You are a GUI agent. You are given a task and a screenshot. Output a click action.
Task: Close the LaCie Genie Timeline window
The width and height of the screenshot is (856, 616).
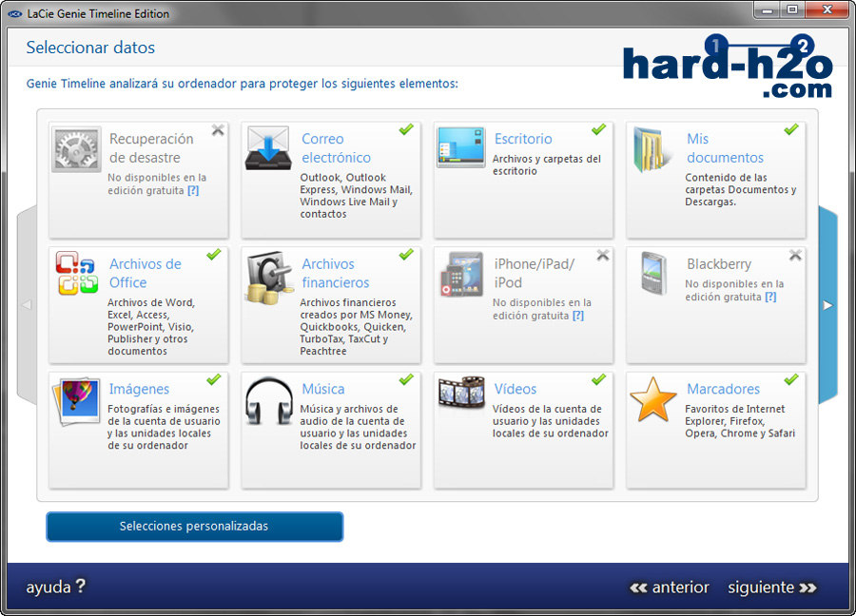coord(827,10)
